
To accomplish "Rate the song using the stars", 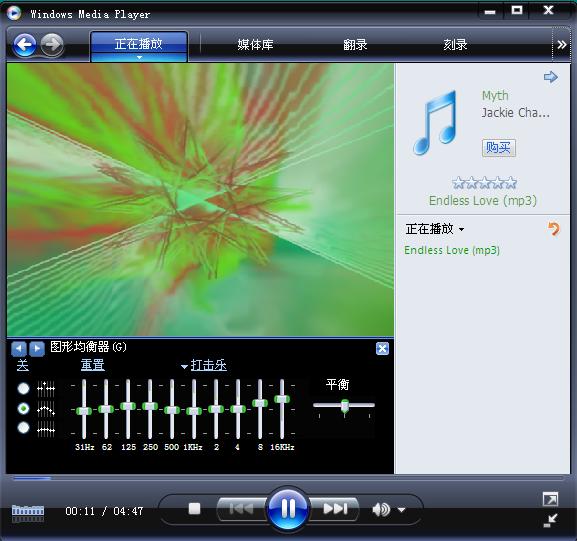I will coord(484,183).
